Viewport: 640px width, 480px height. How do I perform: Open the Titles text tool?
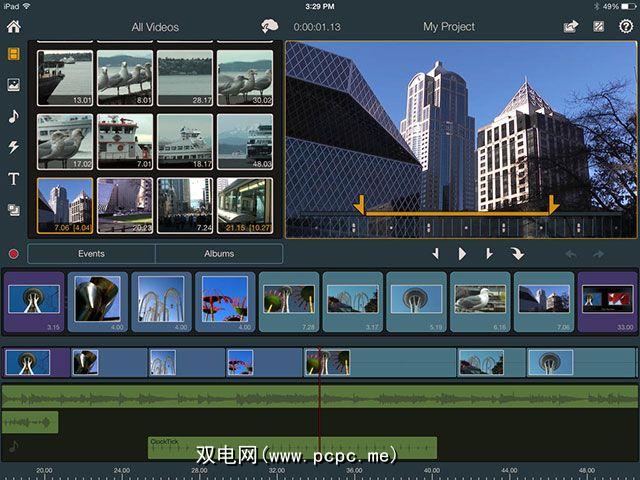click(x=14, y=179)
